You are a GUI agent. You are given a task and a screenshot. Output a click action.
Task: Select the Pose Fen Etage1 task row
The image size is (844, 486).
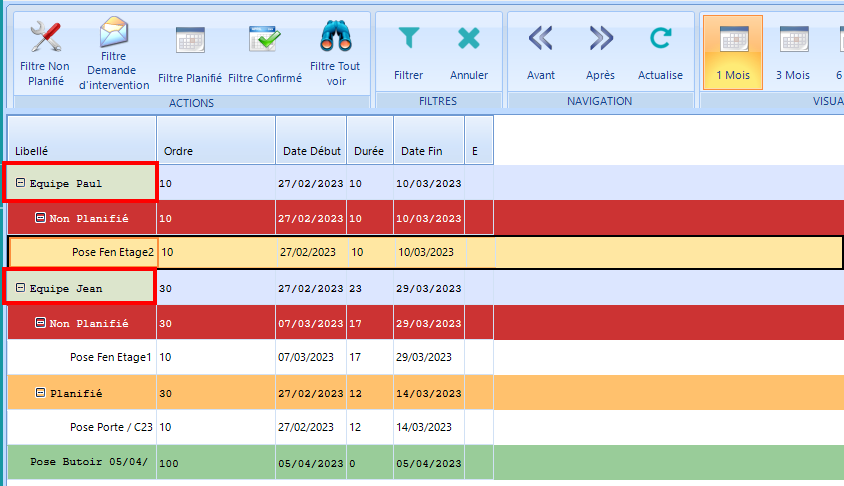tap(110, 357)
